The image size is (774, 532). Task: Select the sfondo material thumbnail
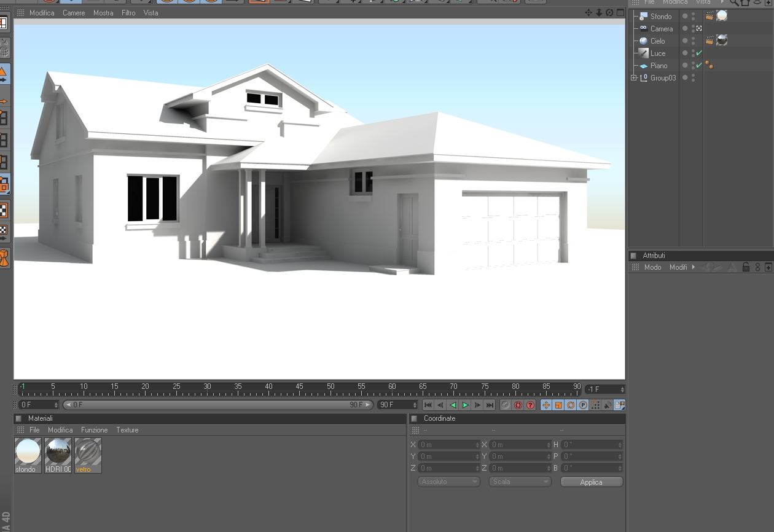point(28,455)
